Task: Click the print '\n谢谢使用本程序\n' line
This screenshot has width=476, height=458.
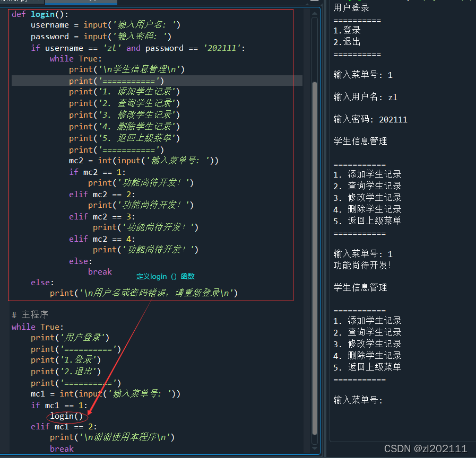Action: tap(112, 437)
